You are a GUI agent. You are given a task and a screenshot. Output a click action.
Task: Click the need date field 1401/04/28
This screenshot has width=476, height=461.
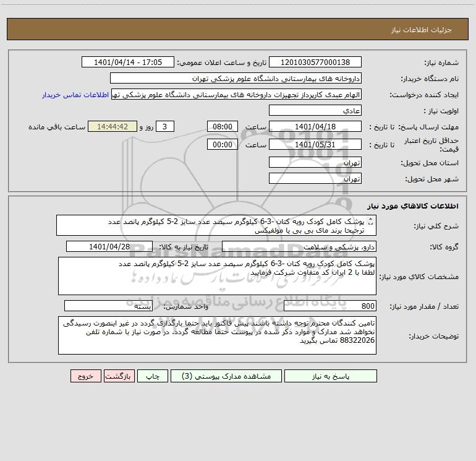tap(109, 246)
